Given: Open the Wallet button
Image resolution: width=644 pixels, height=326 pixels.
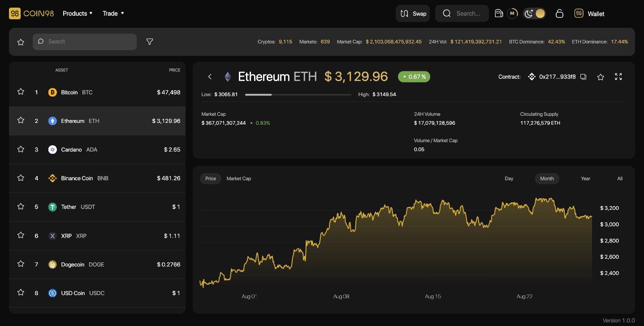Looking at the screenshot, I should coord(590,13).
